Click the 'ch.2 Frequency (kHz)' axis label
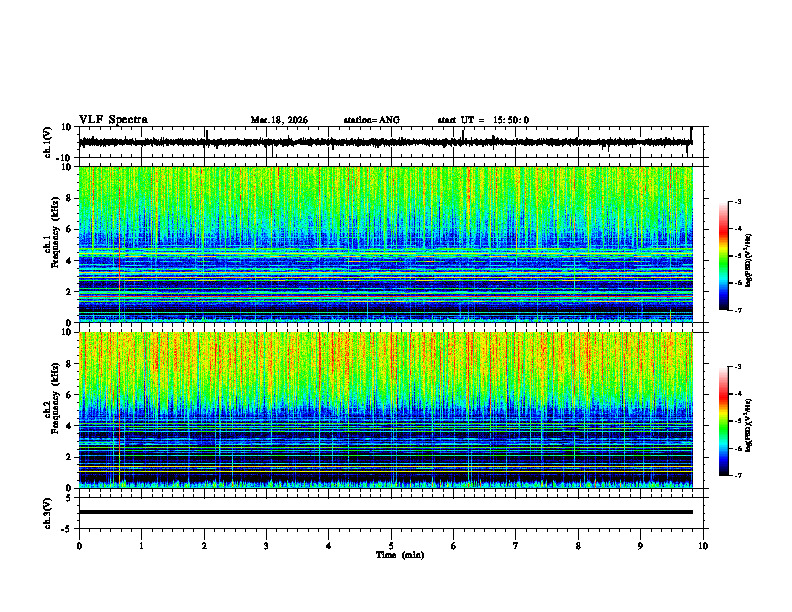This screenshot has width=792, height=612. coord(51,397)
